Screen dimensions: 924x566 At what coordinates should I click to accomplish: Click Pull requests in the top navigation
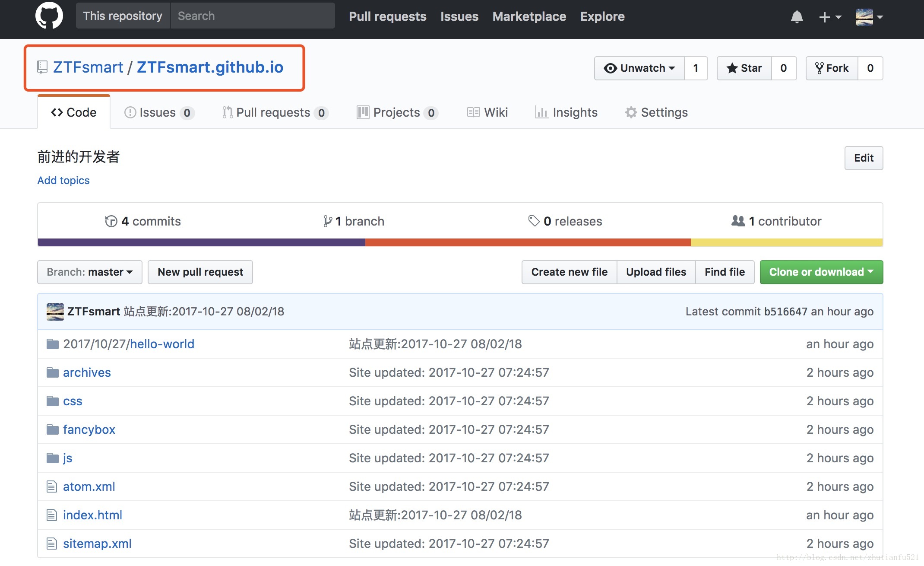tap(387, 16)
